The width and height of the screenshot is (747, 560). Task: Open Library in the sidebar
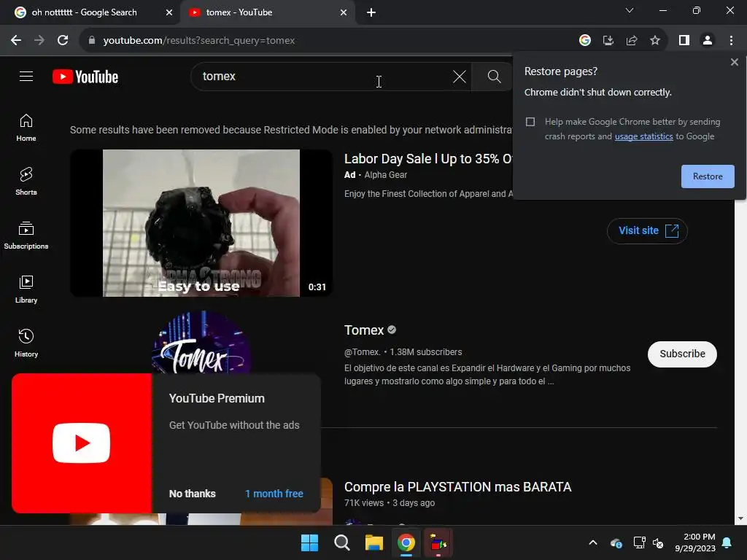[26, 289]
